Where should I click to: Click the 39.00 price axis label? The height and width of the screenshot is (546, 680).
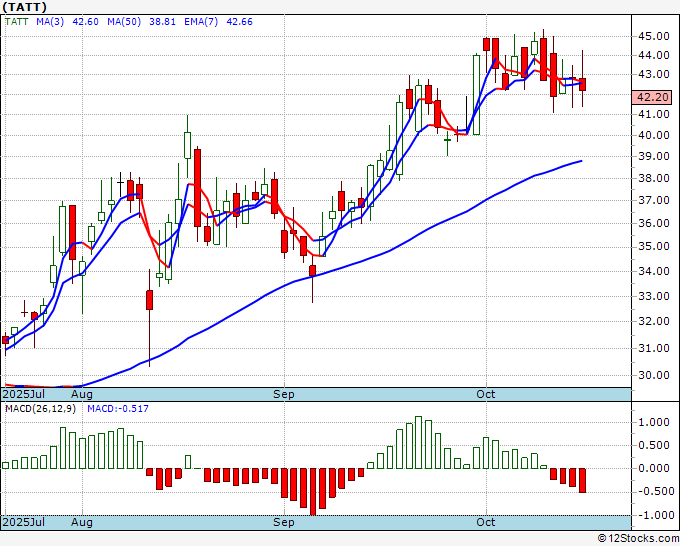654,156
